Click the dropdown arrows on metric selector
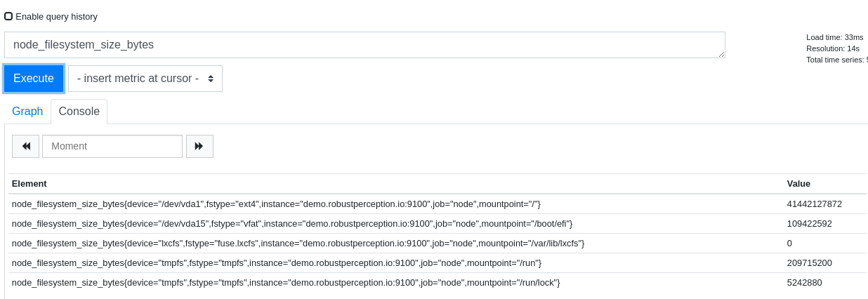This screenshot has height=299, width=868. (x=211, y=79)
